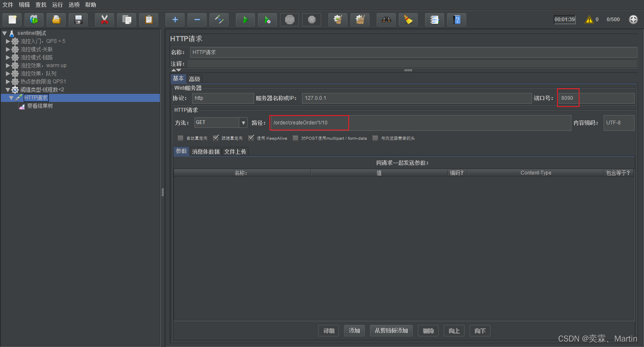Open the 运行 menu
This screenshot has height=347, width=644.
tap(57, 5)
